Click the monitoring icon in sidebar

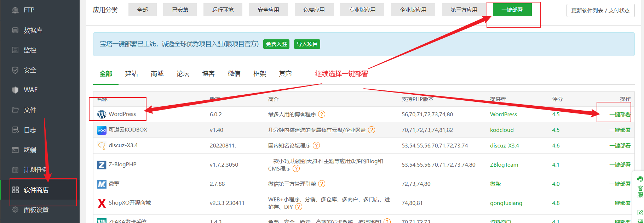coord(15,50)
